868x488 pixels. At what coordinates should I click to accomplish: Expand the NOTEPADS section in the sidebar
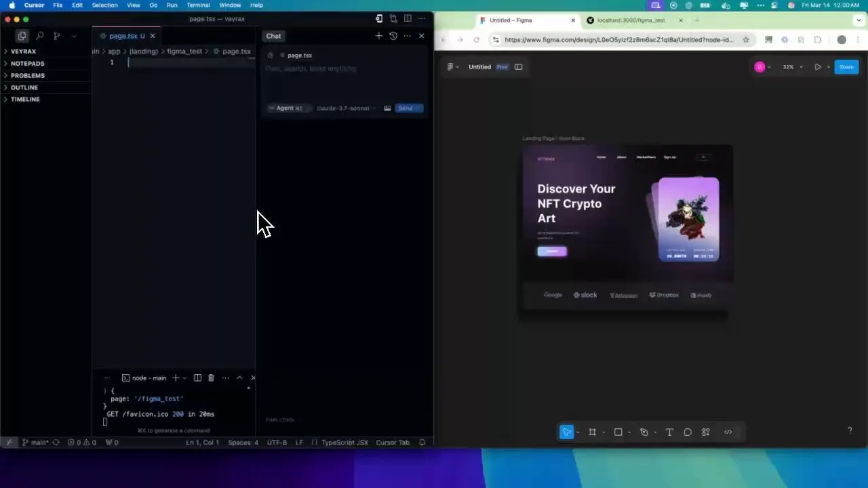pos(27,63)
